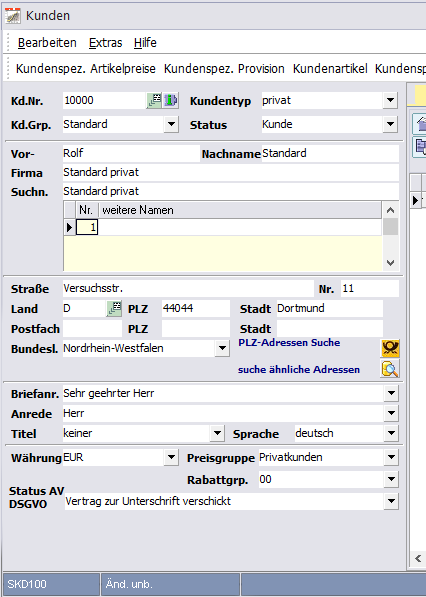Click the PLZ-Adressen Suche link

[x=289, y=343]
